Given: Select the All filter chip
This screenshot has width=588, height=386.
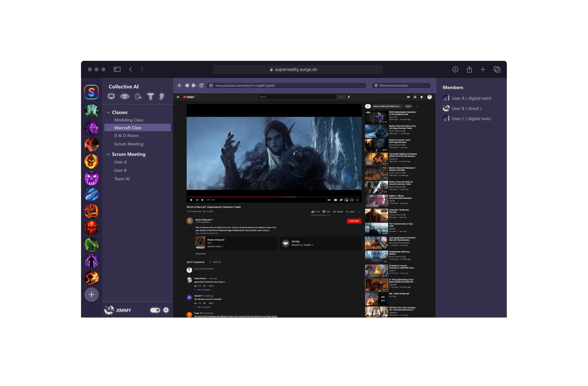Looking at the screenshot, I should [x=368, y=106].
